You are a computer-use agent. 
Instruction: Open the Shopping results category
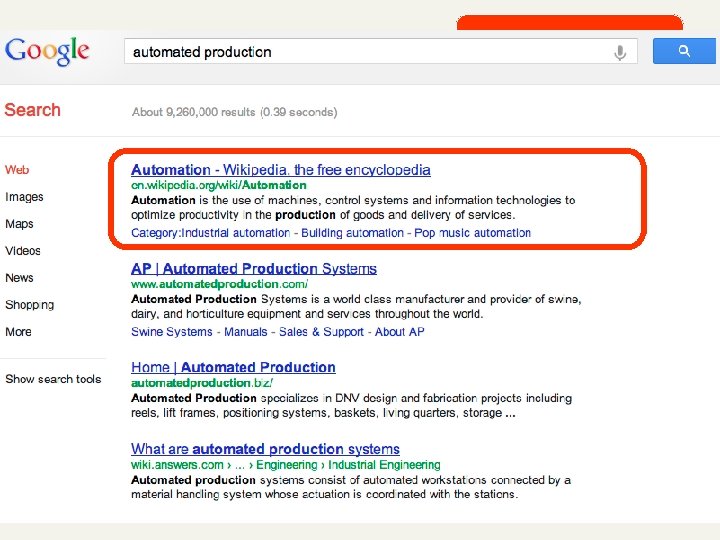(x=29, y=305)
